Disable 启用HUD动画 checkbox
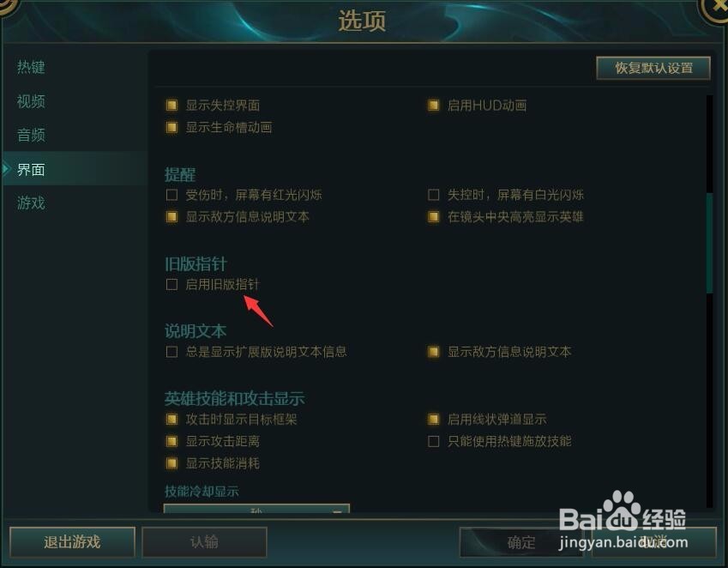The image size is (728, 568). click(x=433, y=106)
